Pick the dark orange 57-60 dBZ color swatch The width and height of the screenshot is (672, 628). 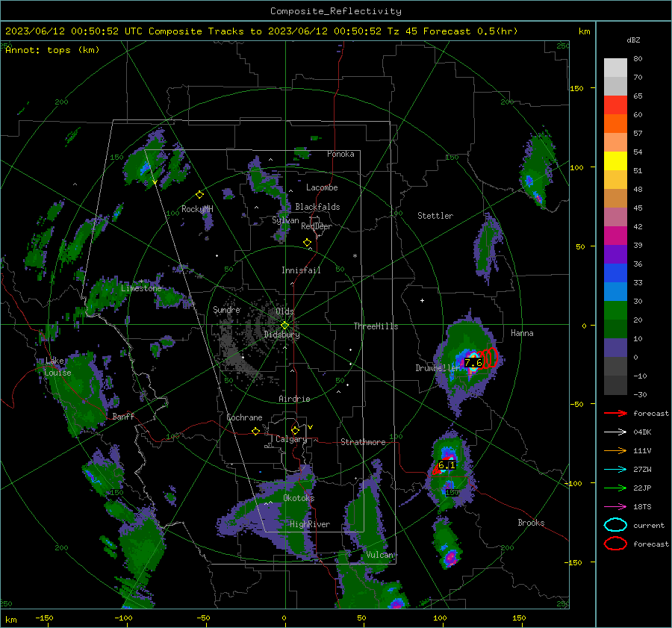pyautogui.click(x=615, y=124)
